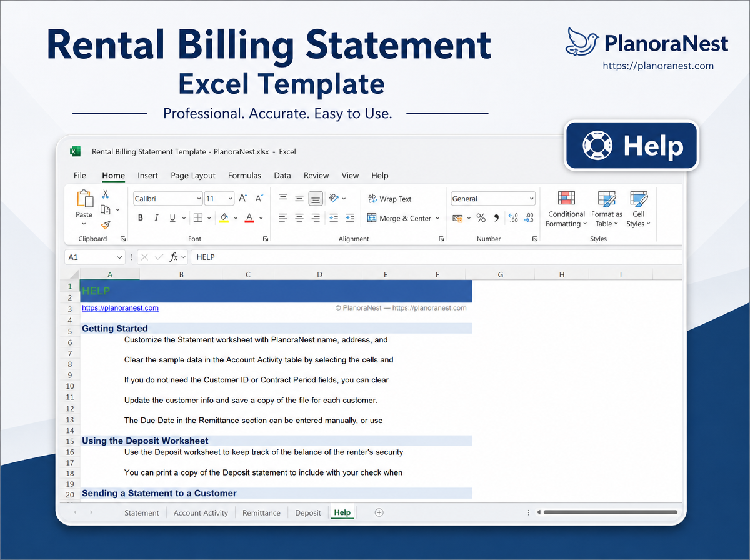The height and width of the screenshot is (560, 750).
Task: Switch to the Page Layout tab
Action: click(x=193, y=176)
